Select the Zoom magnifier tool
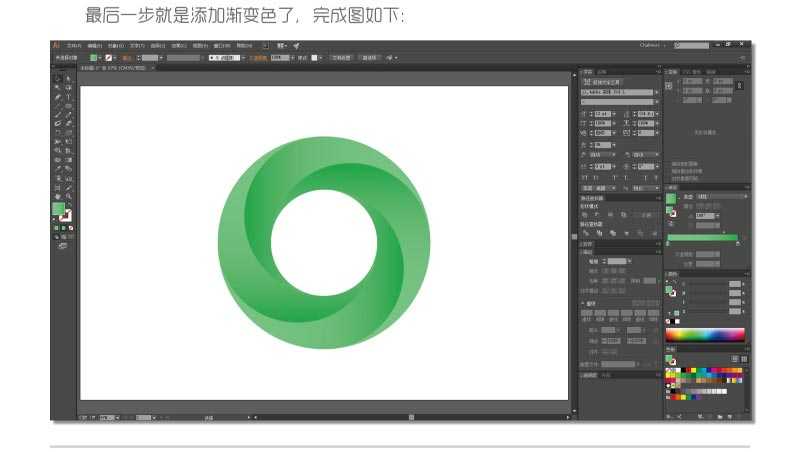This screenshot has width=800, height=452. (x=68, y=196)
